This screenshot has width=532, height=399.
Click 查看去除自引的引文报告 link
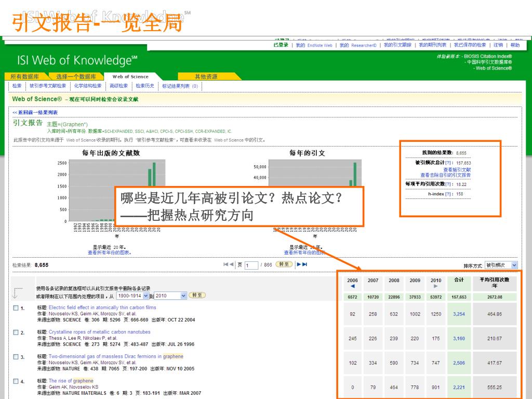445,175
